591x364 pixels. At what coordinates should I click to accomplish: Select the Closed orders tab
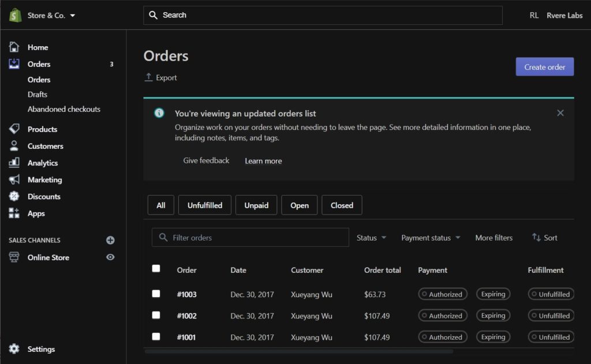click(342, 205)
